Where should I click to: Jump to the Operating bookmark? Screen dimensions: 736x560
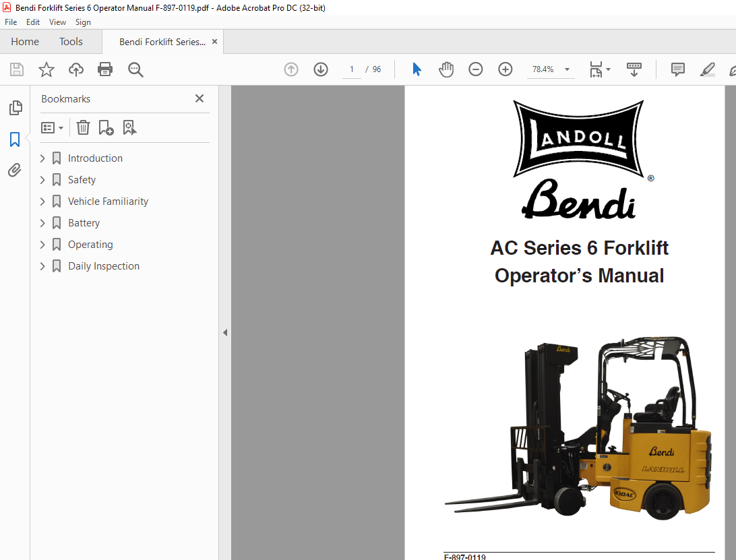[90, 245]
